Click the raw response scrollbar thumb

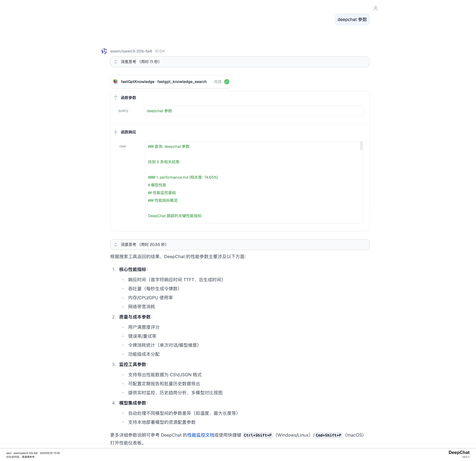click(361, 146)
